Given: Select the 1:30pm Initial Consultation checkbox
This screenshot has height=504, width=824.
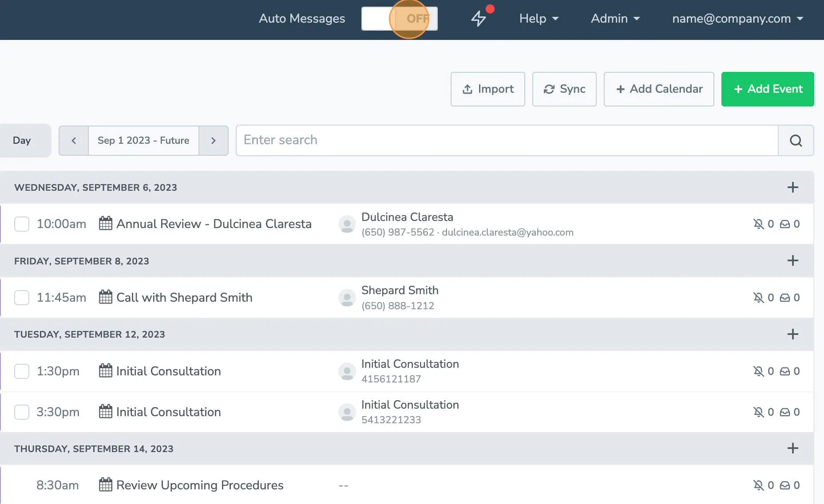Looking at the screenshot, I should click(21, 371).
